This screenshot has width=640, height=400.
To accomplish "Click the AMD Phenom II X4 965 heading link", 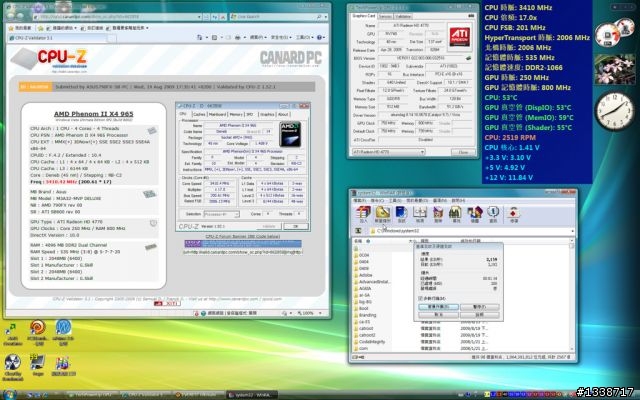I will (x=93, y=114).
